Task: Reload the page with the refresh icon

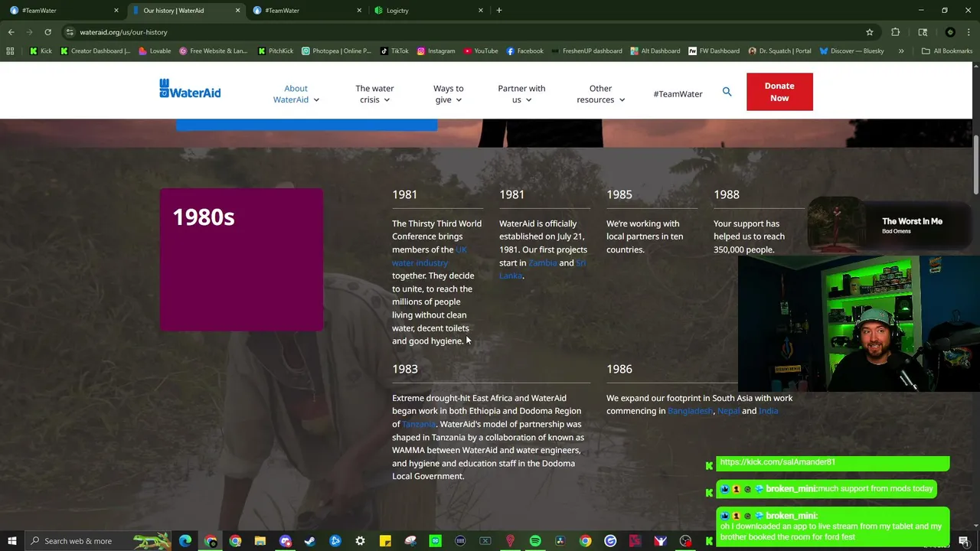Action: (47, 32)
